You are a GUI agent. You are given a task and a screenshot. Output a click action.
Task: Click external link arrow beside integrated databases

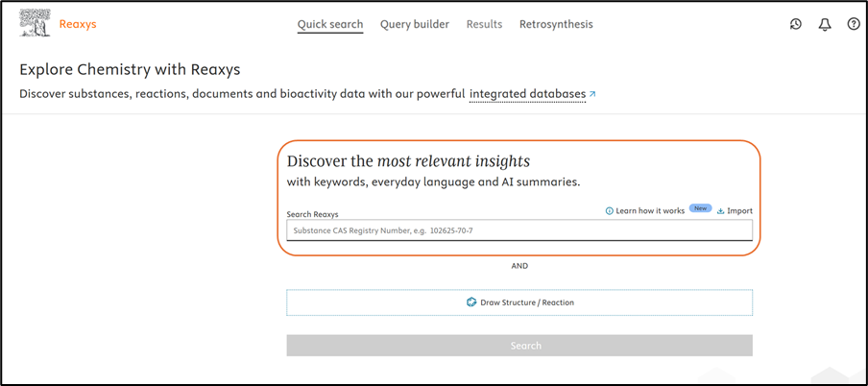point(592,94)
